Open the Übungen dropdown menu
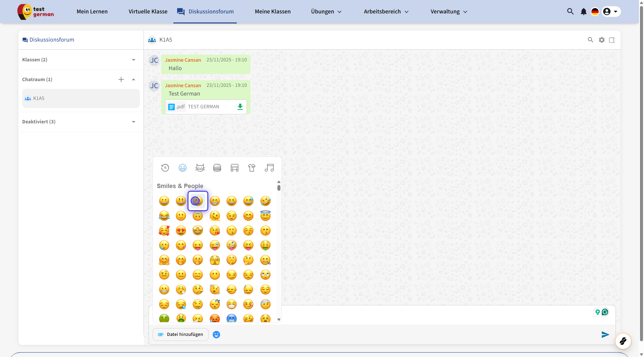The image size is (644, 357). pos(326,12)
